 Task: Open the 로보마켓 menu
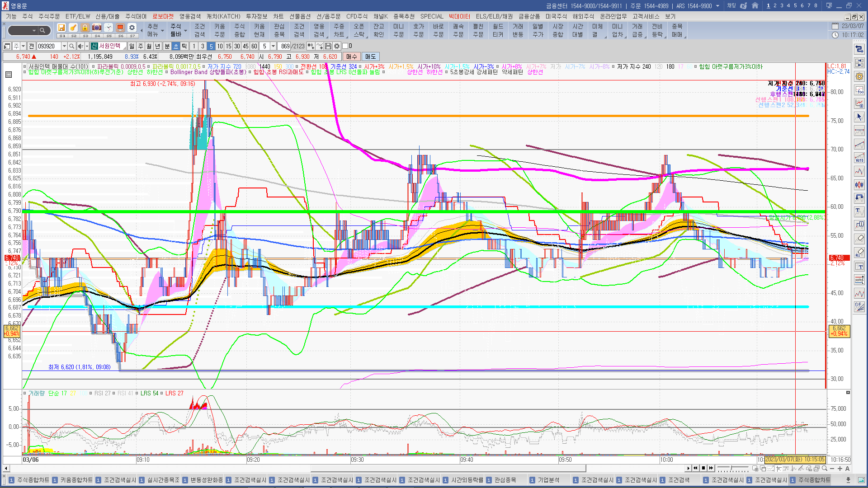163,16
